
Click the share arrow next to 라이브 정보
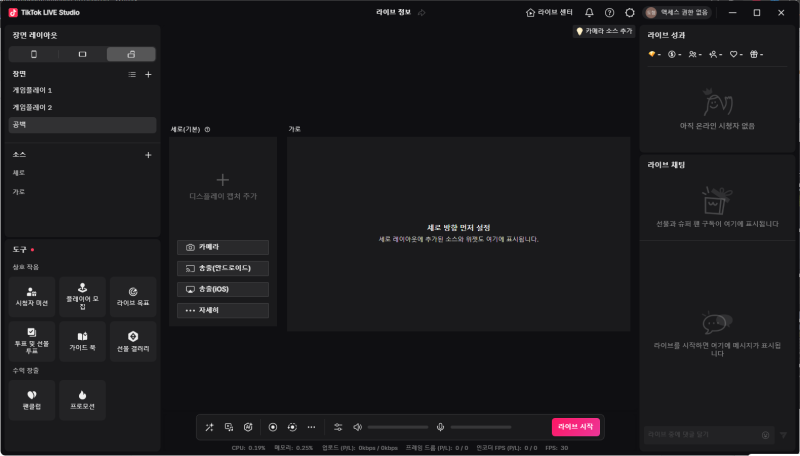click(x=421, y=13)
